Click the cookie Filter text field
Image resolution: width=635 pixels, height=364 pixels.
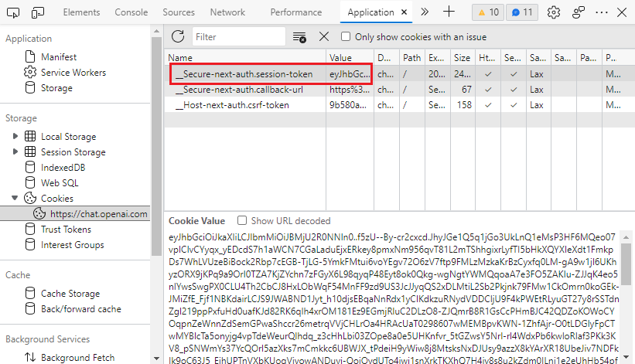(236, 37)
